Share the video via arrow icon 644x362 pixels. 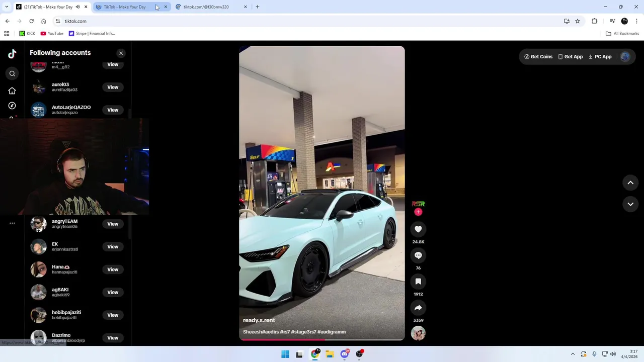[418, 308]
